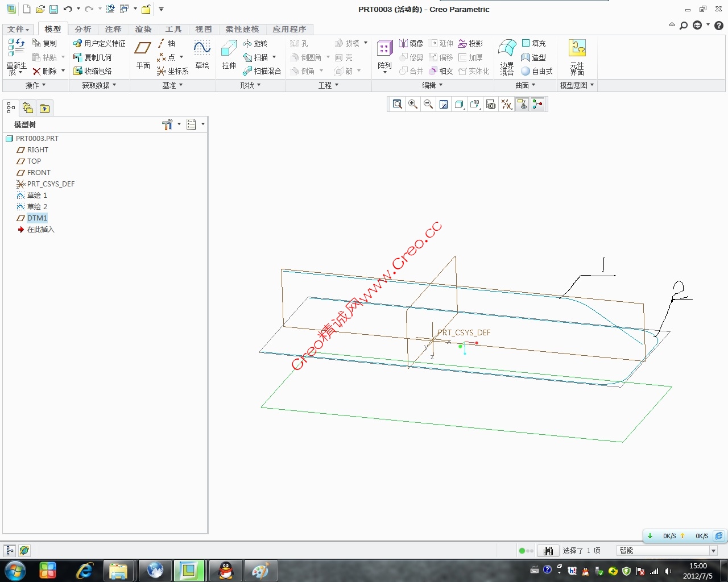Switch to the Tools (工具) tab

pyautogui.click(x=173, y=29)
